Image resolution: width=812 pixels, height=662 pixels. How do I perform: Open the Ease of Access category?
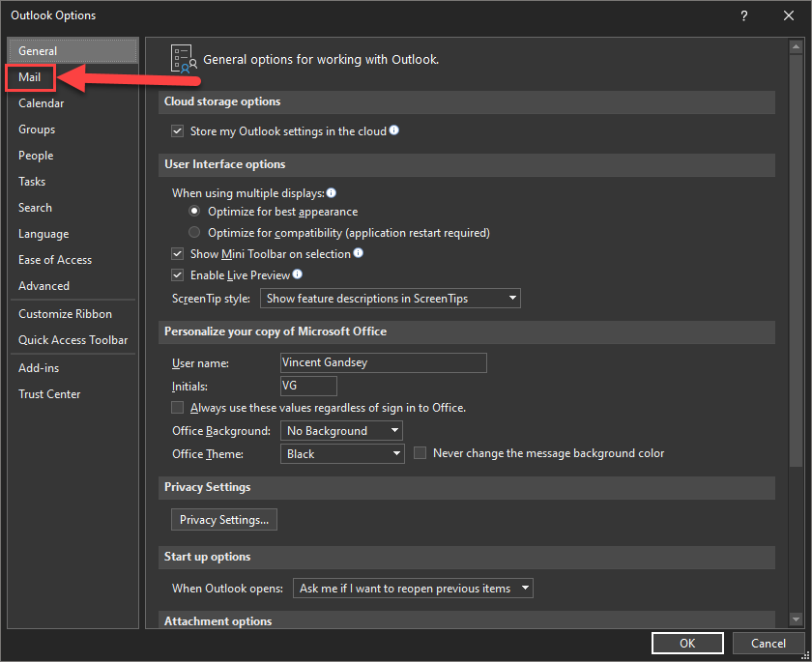click(73, 260)
